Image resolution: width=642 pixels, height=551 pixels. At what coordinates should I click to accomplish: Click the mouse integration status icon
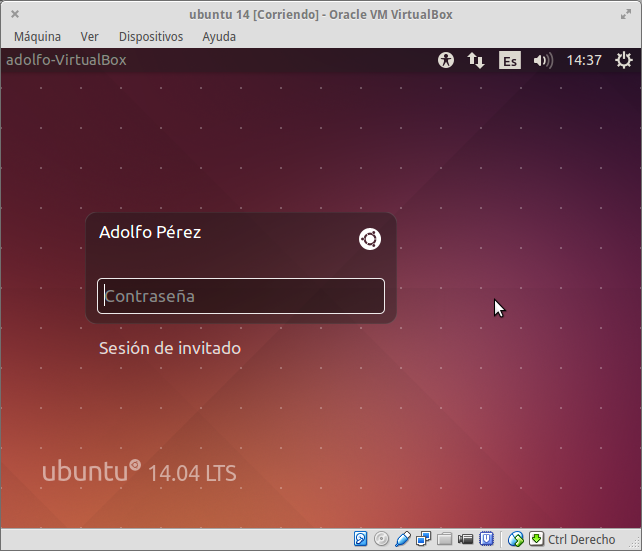[515, 539]
